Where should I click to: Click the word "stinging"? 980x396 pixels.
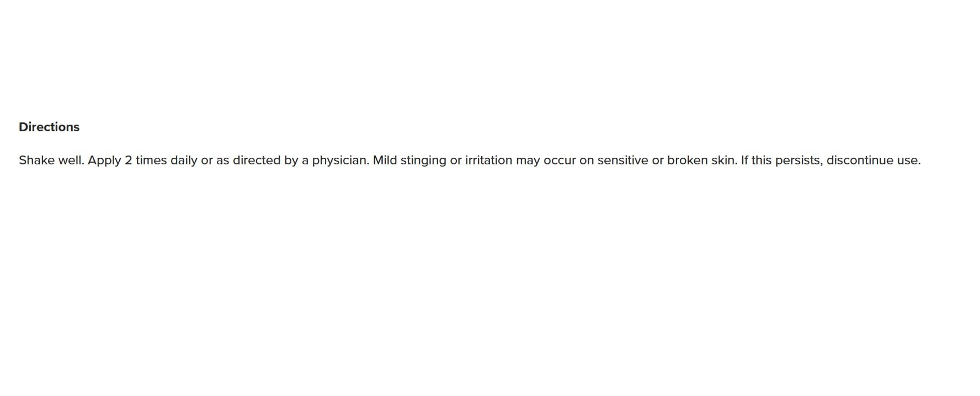click(x=423, y=160)
